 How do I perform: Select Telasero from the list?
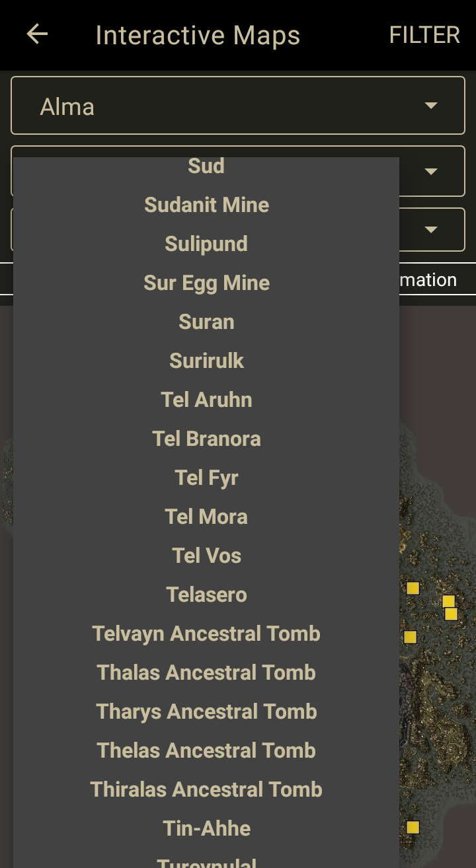point(206,595)
